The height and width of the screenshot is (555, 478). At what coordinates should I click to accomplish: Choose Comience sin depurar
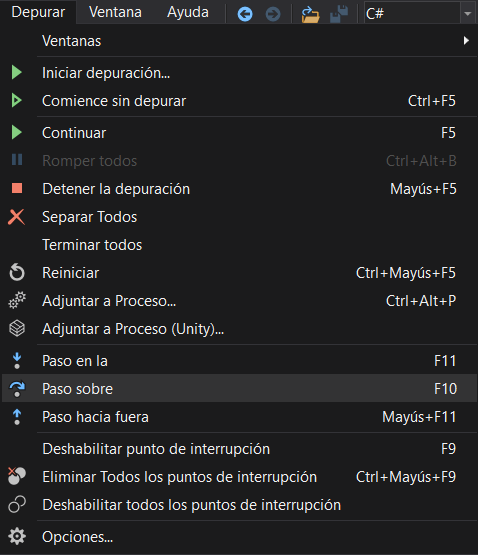(x=239, y=101)
